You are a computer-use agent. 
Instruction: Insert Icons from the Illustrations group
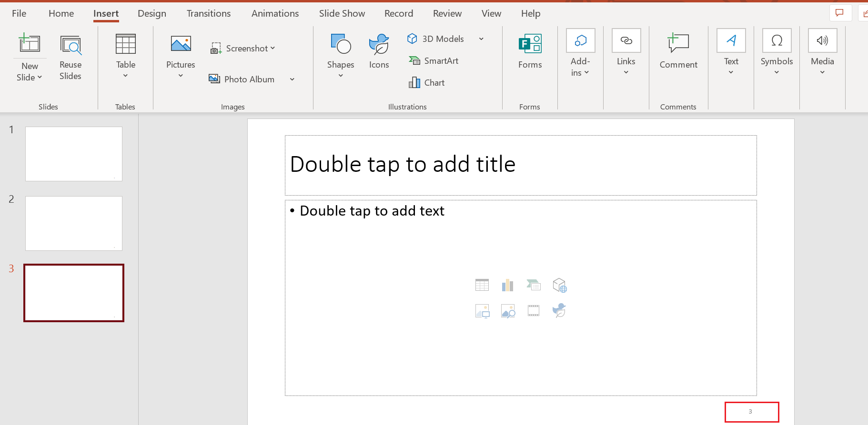pyautogui.click(x=379, y=51)
